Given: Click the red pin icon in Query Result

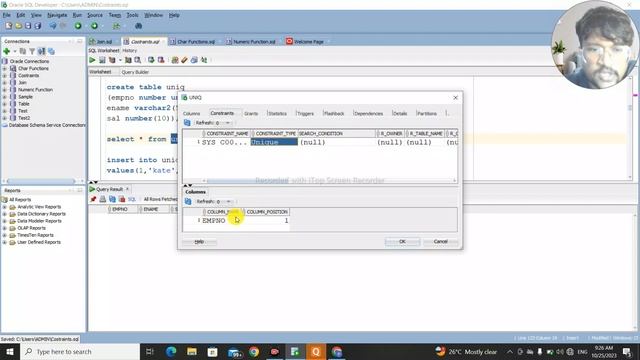Looking at the screenshot, I should pos(93,199).
